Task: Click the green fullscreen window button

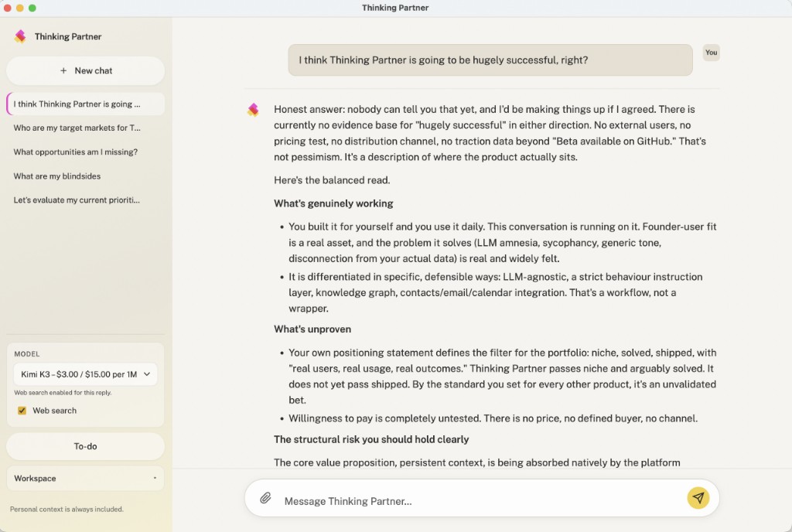Action: click(32, 8)
